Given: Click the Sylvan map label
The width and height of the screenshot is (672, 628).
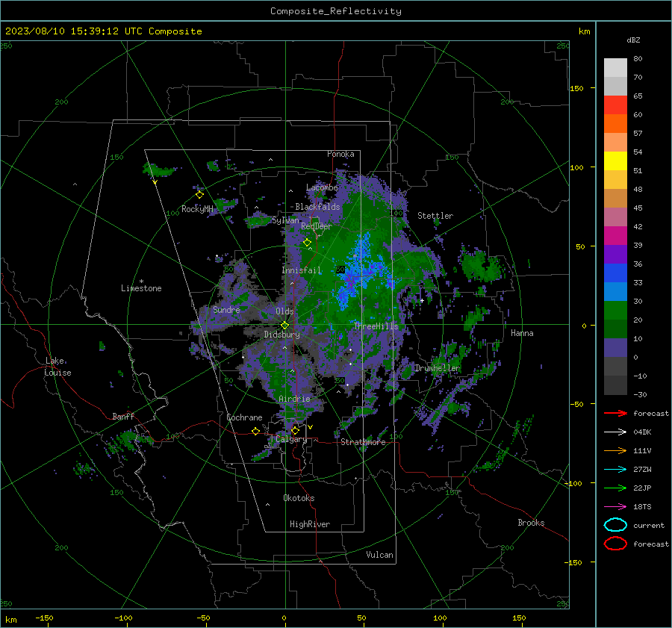Looking at the screenshot, I should coord(285,220).
